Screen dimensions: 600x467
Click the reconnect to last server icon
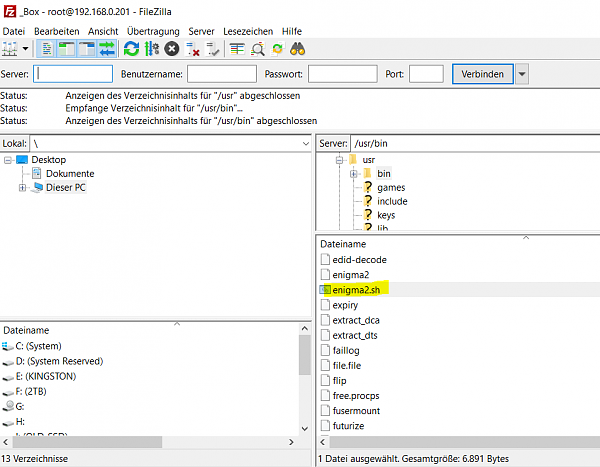[x=213, y=48]
